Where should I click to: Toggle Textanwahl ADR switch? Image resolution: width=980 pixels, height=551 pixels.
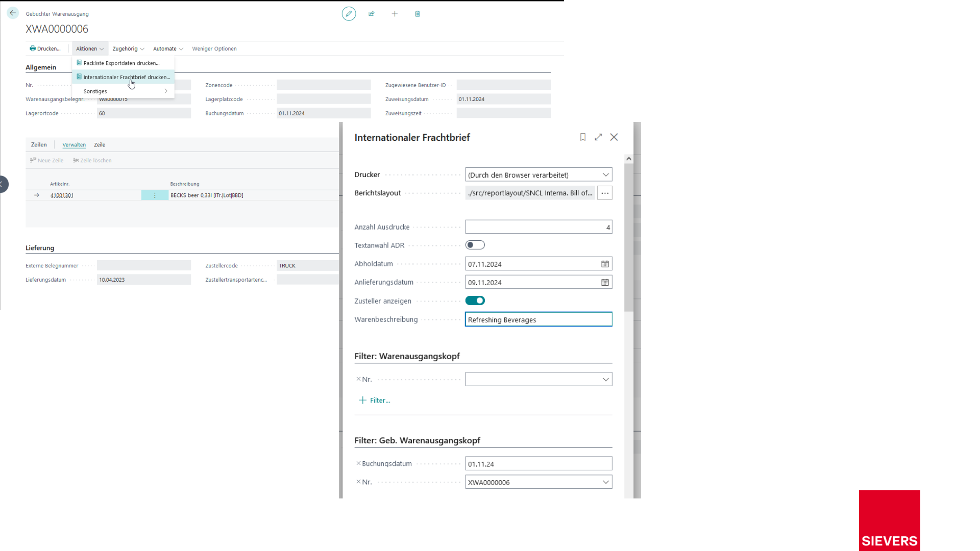[x=475, y=245]
